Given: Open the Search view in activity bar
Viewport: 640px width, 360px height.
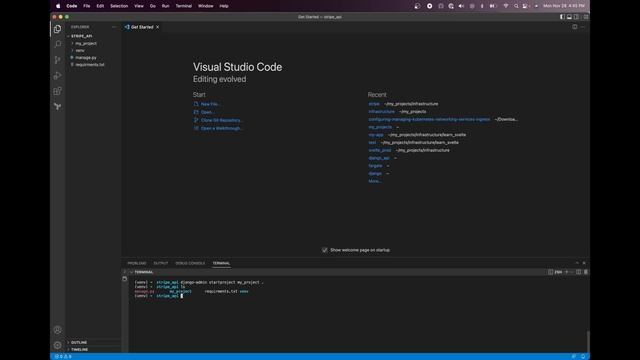Looking at the screenshot, I should click(x=58, y=44).
